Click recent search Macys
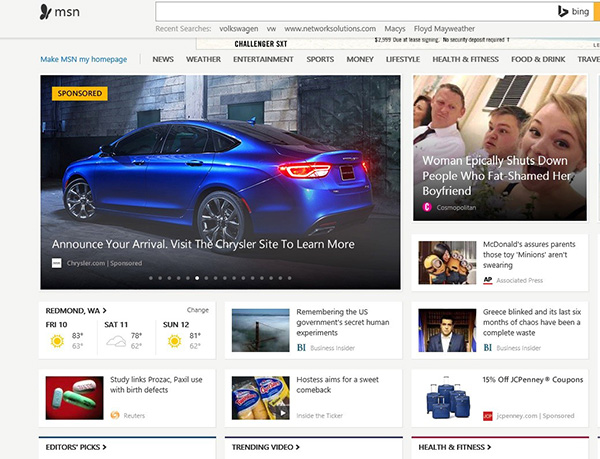 pos(395,29)
